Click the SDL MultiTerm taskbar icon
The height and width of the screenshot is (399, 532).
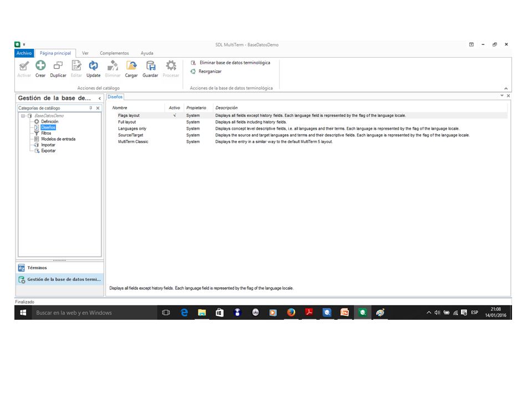362,313
